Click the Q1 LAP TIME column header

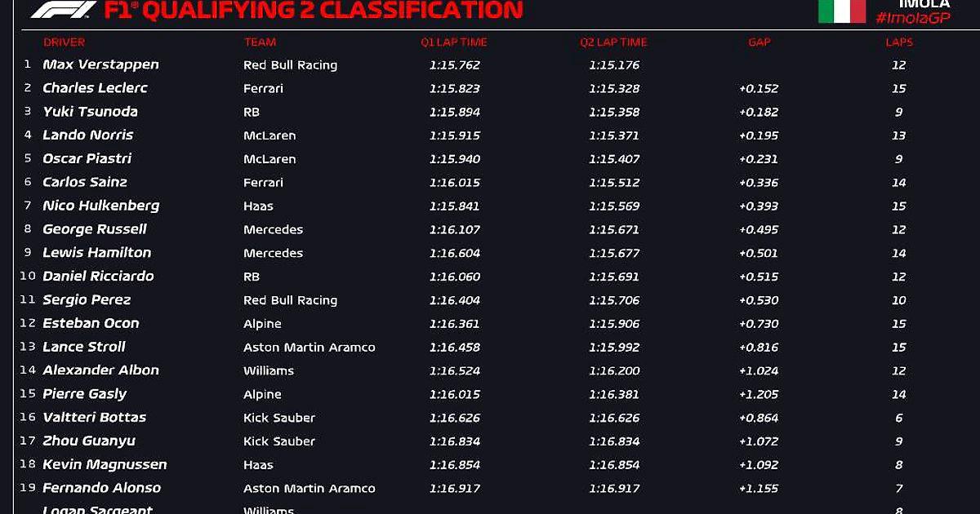tap(454, 42)
